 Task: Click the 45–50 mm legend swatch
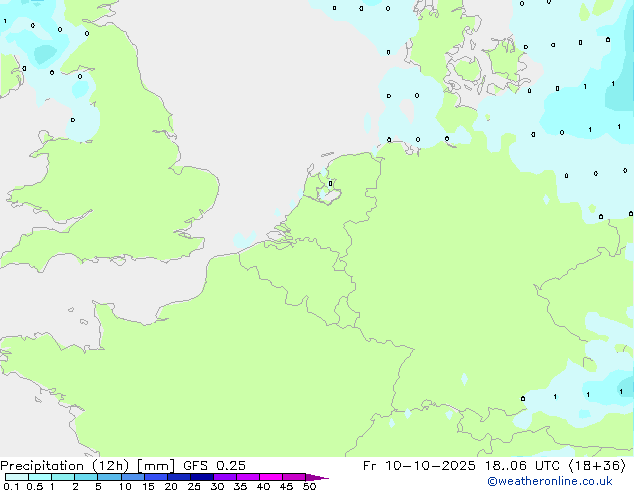pos(294,477)
